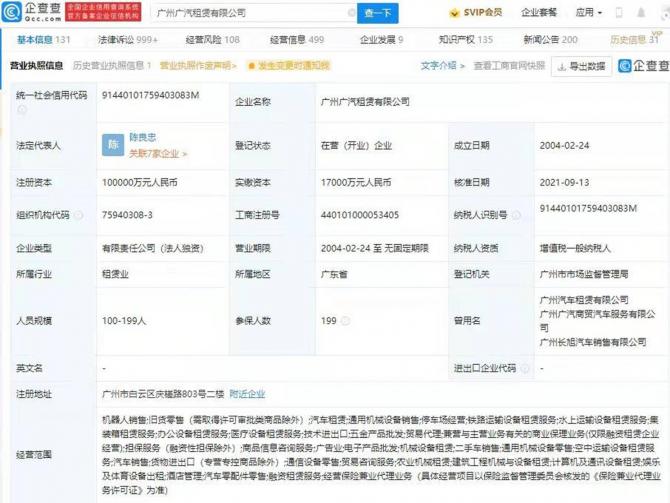670x503 pixels.
Task: Click the 查一下 search button
Action: pyautogui.click(x=378, y=14)
